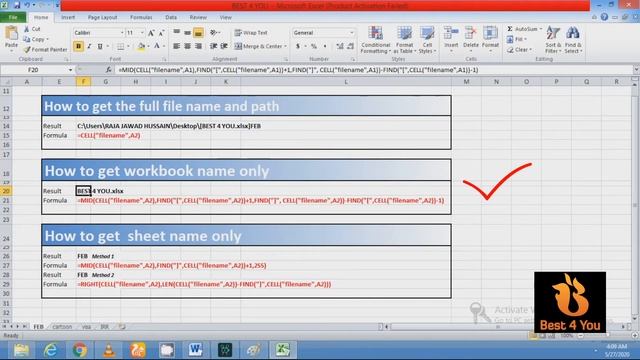Select the FEB sheet tab
This screenshot has height=360, width=640.
coord(38,327)
